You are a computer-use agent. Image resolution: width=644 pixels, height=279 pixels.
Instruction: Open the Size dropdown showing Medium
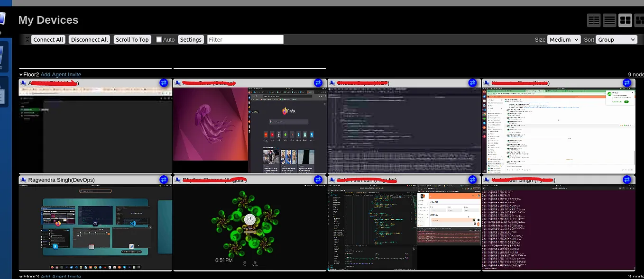(x=563, y=40)
